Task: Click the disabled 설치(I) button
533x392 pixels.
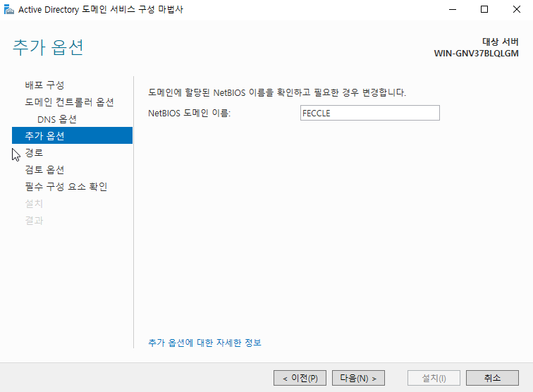Action: pyautogui.click(x=434, y=378)
